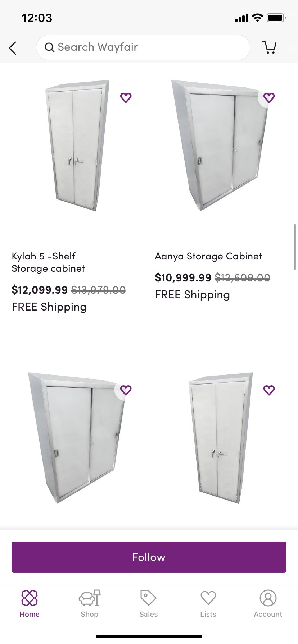Screen dimensions: 298x644
Task: Open Aanya Storage Cabinet title link
Action: pyautogui.click(x=208, y=256)
